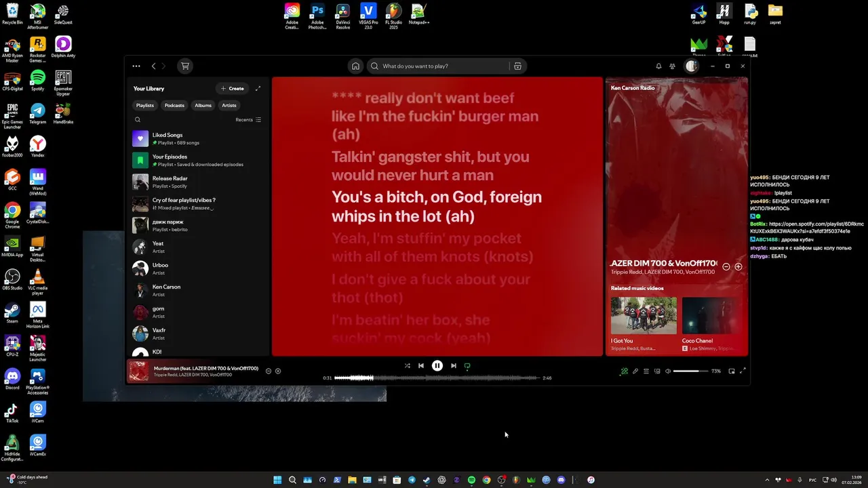The height and width of the screenshot is (488, 868).
Task: Toggle shuffle playback
Action: [x=408, y=366]
